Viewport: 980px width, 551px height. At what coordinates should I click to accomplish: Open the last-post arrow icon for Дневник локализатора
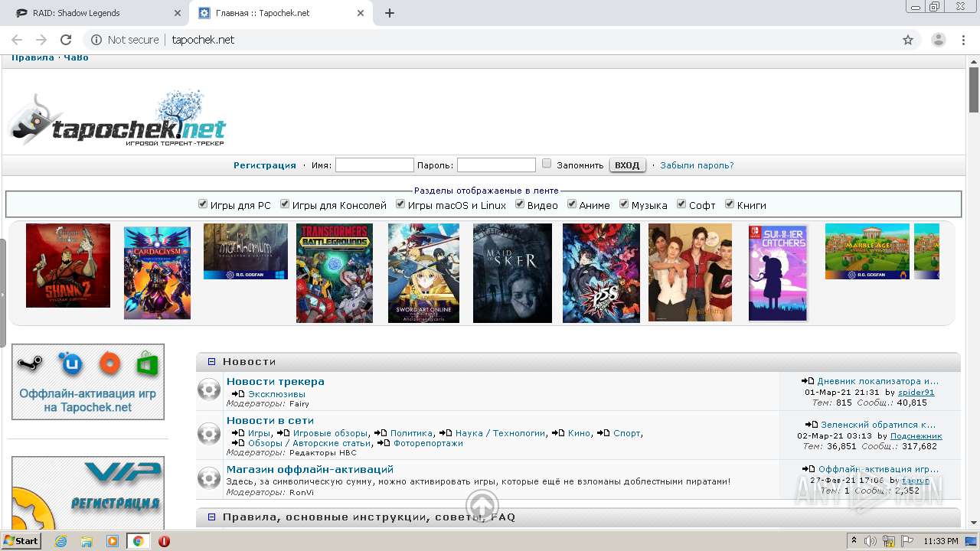pyautogui.click(x=808, y=381)
